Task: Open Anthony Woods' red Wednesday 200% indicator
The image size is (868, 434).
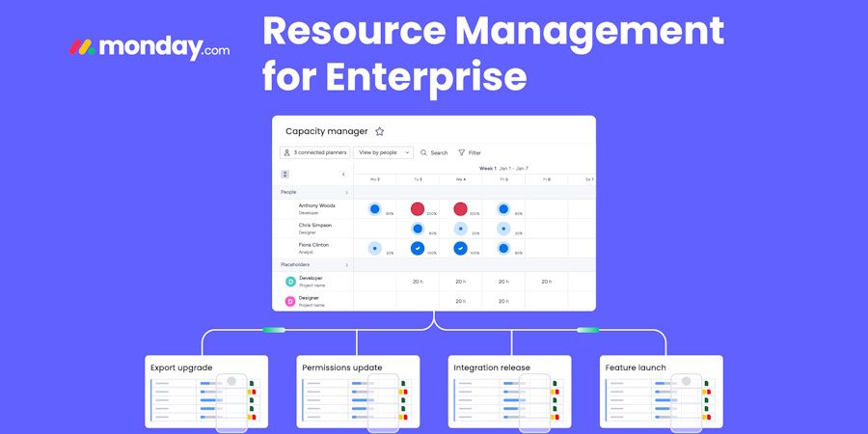Action: pyautogui.click(x=460, y=209)
